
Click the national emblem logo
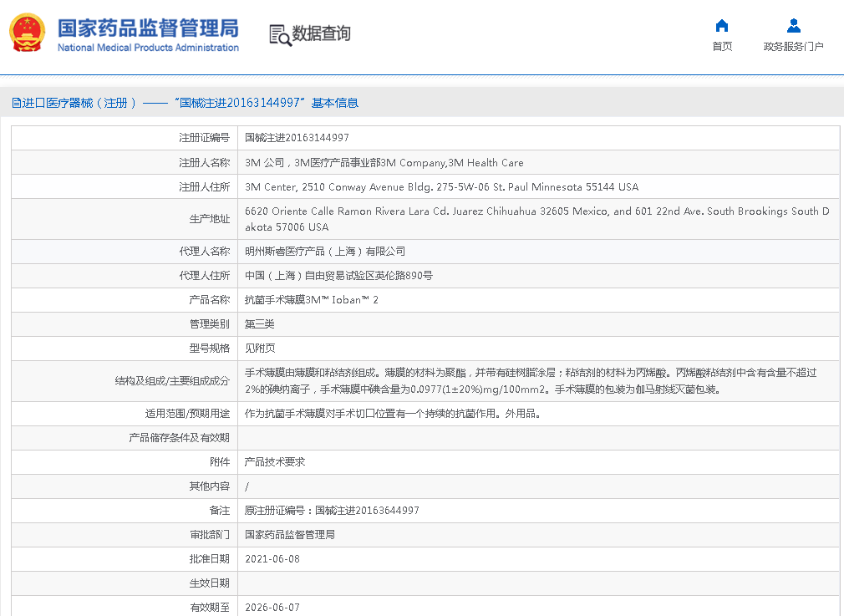coord(28,33)
